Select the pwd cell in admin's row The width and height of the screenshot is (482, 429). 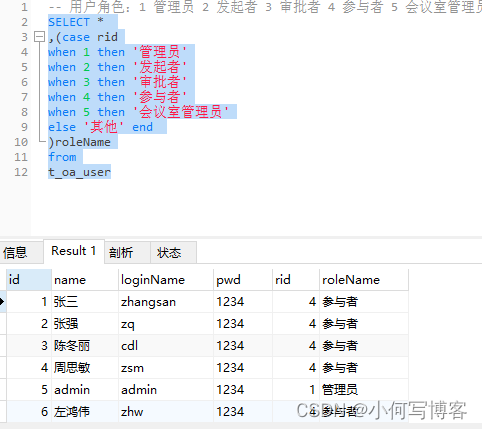tap(243, 390)
